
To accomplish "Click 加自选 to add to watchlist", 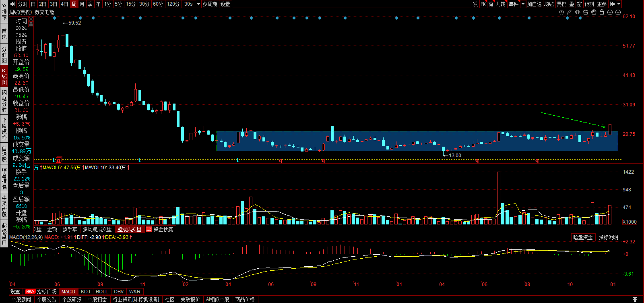I will (534, 4).
